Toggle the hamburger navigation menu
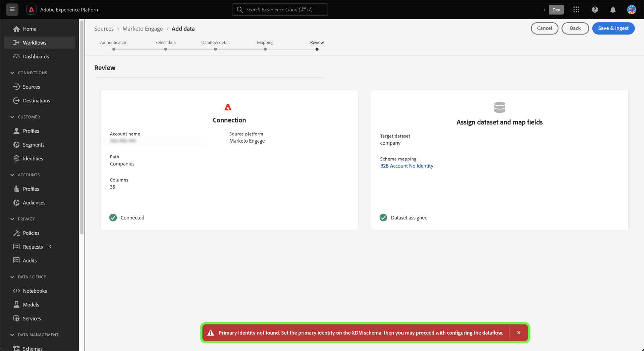 point(12,9)
